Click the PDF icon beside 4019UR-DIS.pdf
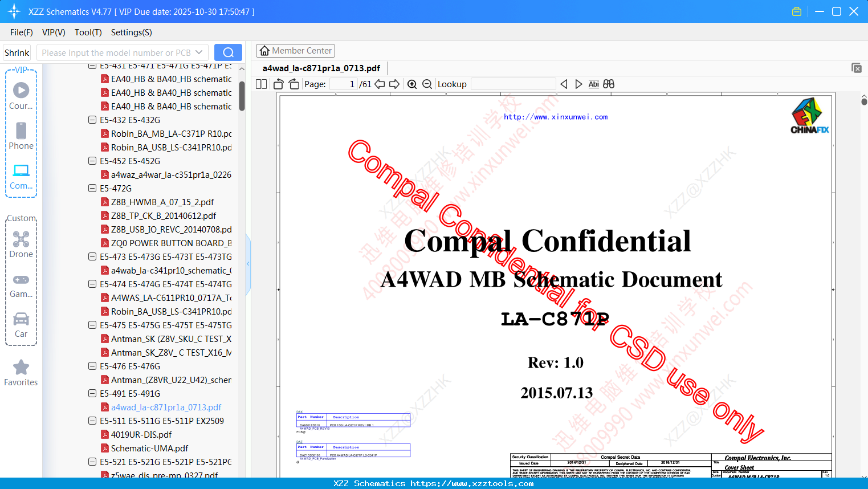The image size is (868, 489). point(105,434)
